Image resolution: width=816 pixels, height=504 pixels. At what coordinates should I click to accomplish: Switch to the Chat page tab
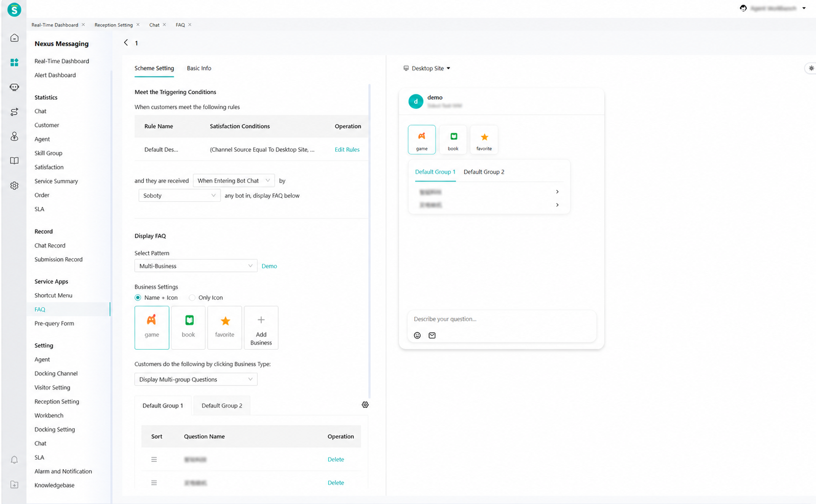(x=154, y=25)
